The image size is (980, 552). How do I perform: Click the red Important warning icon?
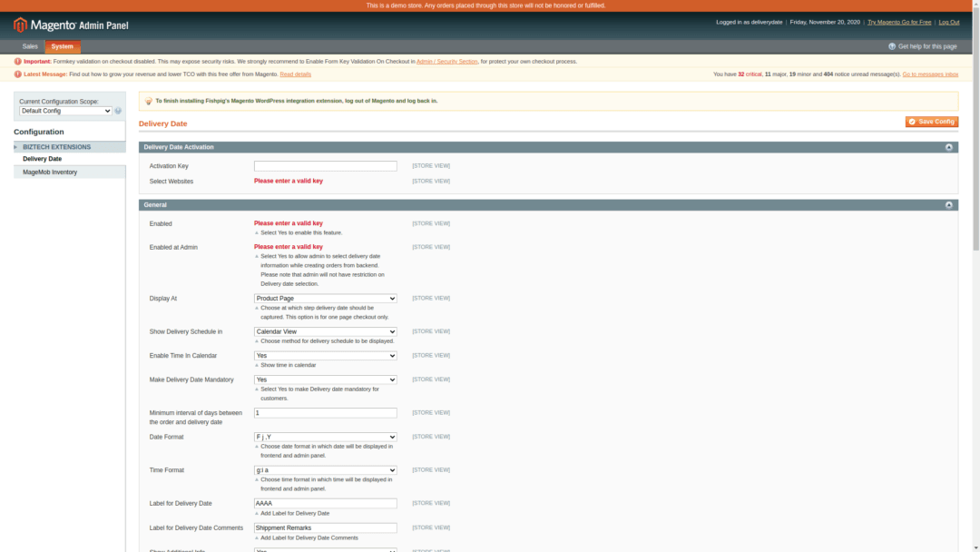click(x=16, y=61)
